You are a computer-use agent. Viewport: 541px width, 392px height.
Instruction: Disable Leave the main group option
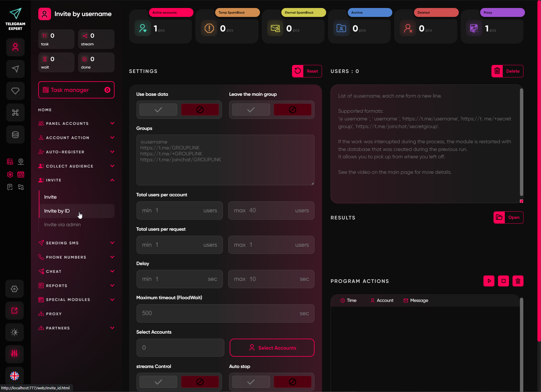coord(292,110)
